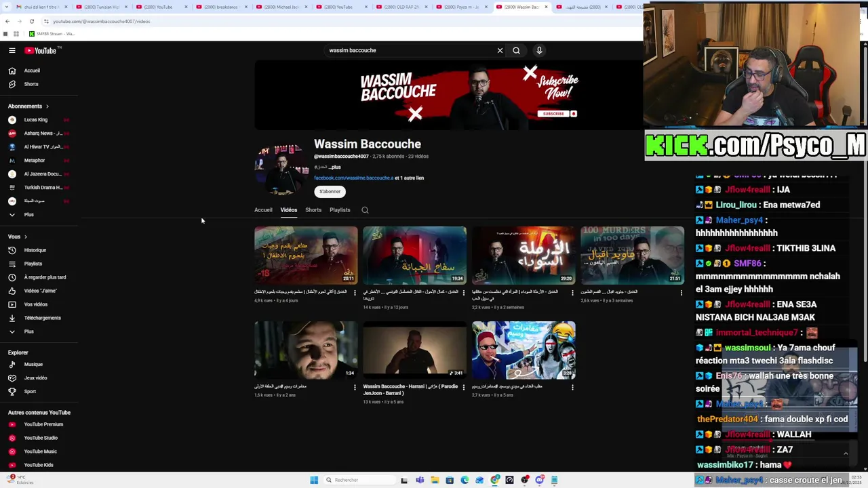Viewport: 868px width, 488px height.
Task: Select channel Vidéos tab
Action: pyautogui.click(x=289, y=210)
